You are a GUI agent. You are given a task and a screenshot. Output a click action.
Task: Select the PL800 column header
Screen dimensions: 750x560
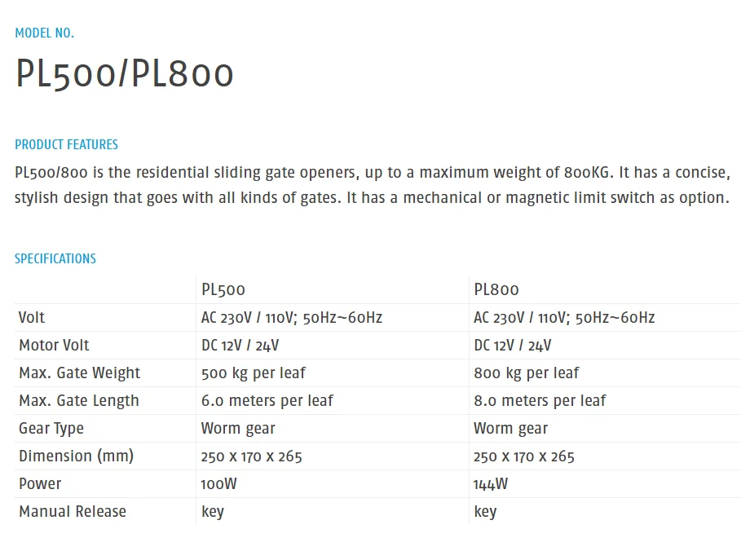point(496,289)
